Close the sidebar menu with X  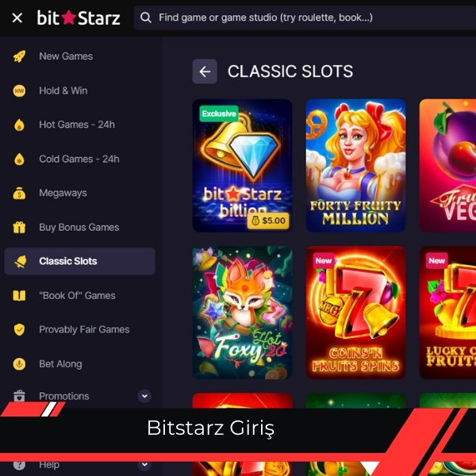pos(17,18)
